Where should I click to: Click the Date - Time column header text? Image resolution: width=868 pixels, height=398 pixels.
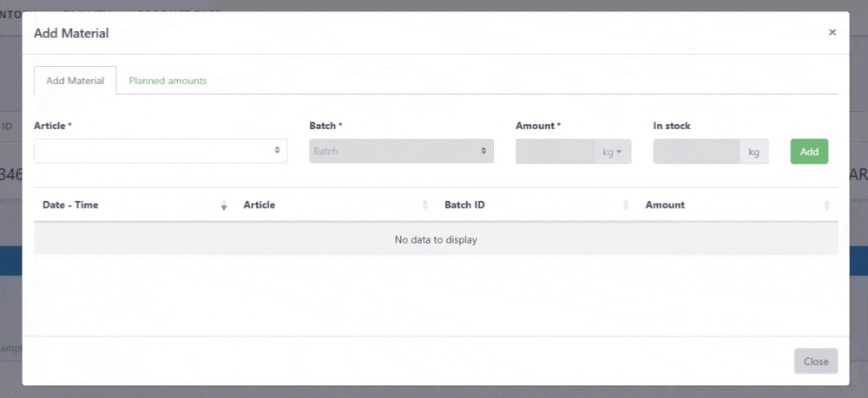click(70, 206)
